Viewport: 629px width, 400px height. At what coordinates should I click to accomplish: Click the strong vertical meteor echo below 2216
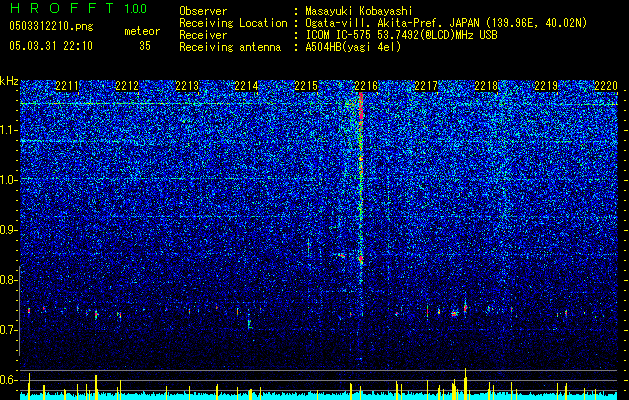pos(361,177)
